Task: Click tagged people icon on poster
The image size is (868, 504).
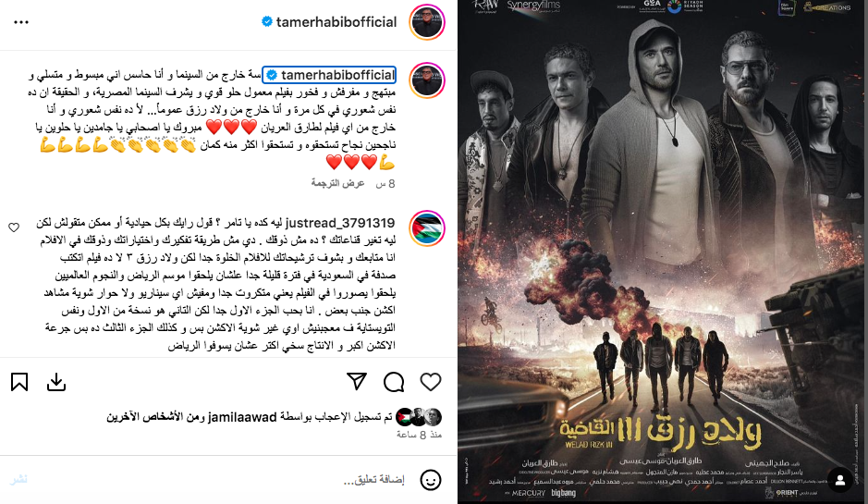Action: [x=839, y=480]
